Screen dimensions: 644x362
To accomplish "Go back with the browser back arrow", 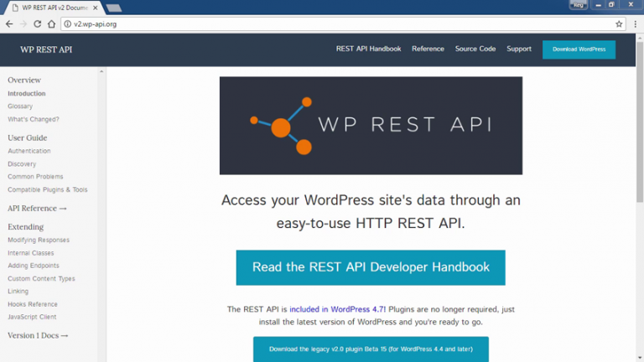I will tap(9, 24).
